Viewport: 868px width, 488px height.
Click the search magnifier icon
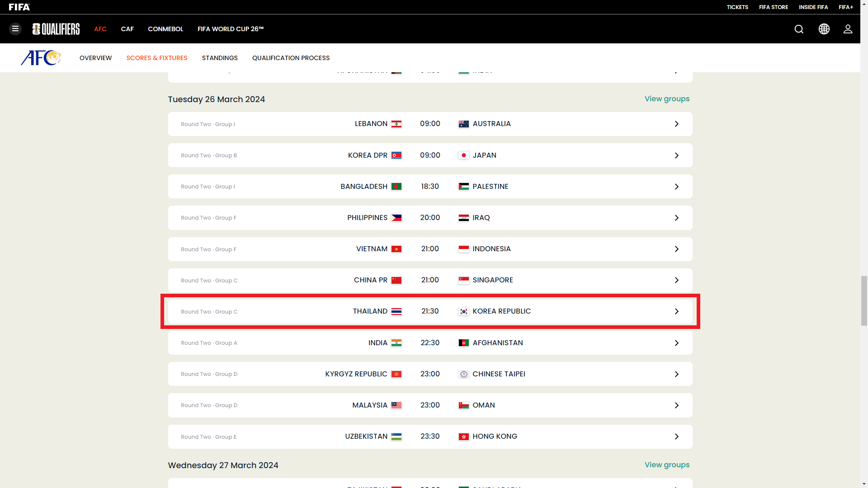[x=799, y=29]
